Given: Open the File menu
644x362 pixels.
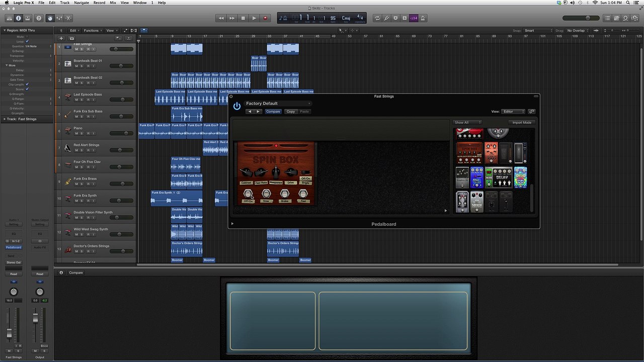Looking at the screenshot, I should (x=41, y=3).
